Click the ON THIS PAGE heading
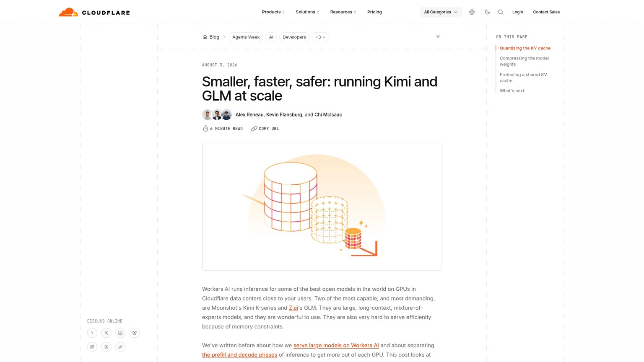644x362 pixels. point(512,37)
